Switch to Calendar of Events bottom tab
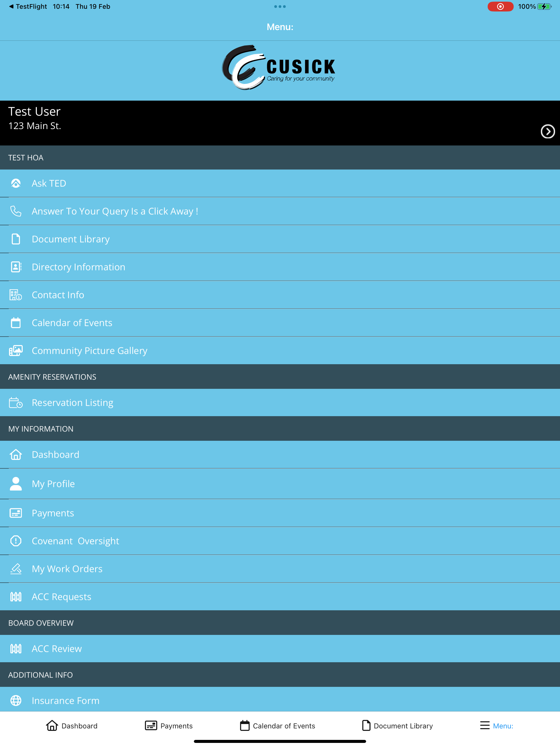This screenshot has height=747, width=560. click(277, 726)
